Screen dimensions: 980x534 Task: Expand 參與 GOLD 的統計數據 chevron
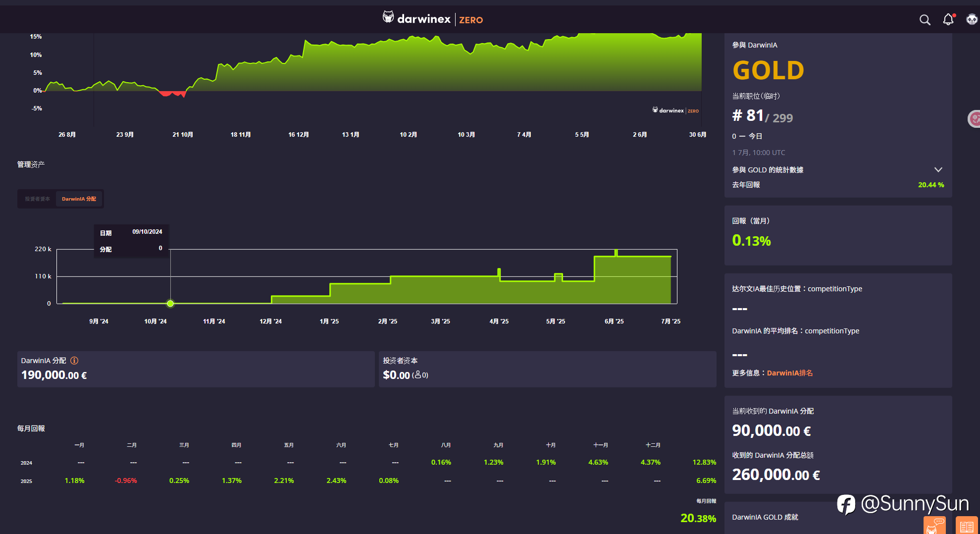point(938,169)
